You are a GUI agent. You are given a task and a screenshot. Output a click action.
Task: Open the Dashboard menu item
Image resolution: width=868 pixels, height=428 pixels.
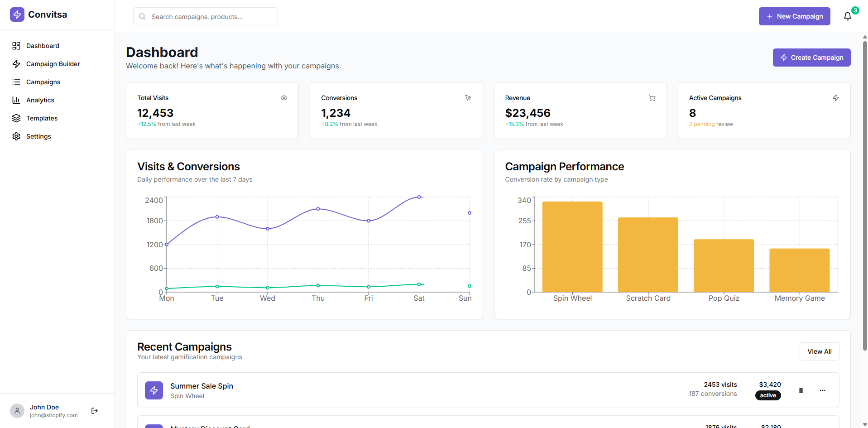pyautogui.click(x=57, y=46)
